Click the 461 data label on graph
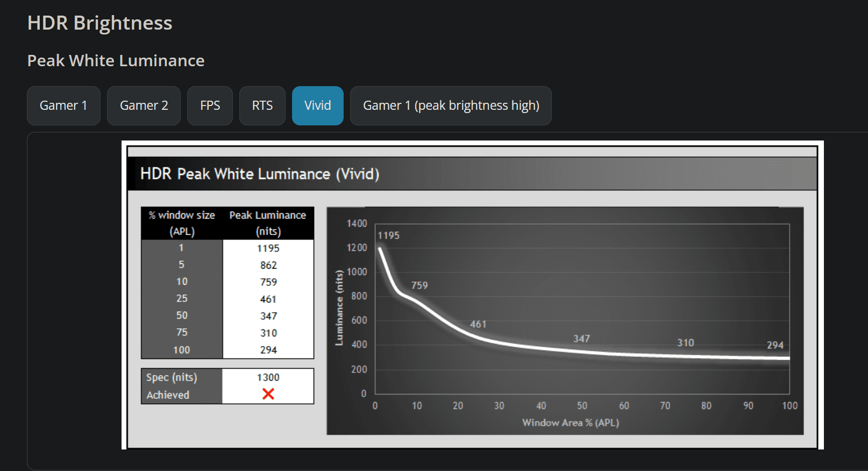This screenshot has width=868, height=471. 478,324
